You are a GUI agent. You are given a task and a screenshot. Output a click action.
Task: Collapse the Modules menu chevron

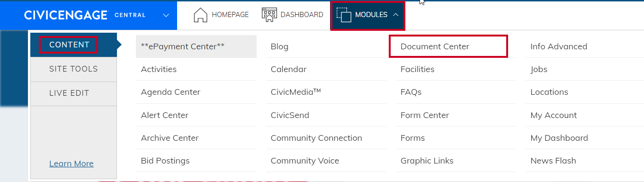396,15
